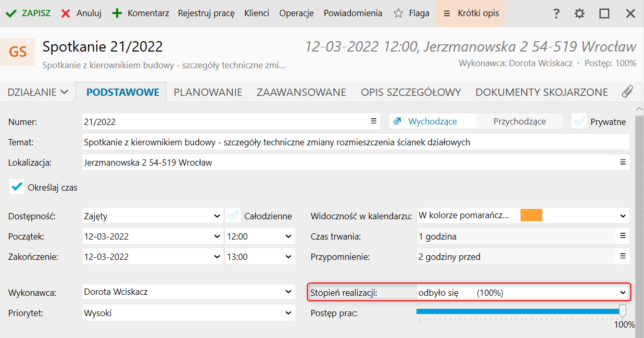Toggle the Całodzienne checkbox
The image size is (644, 338).
(x=233, y=215)
